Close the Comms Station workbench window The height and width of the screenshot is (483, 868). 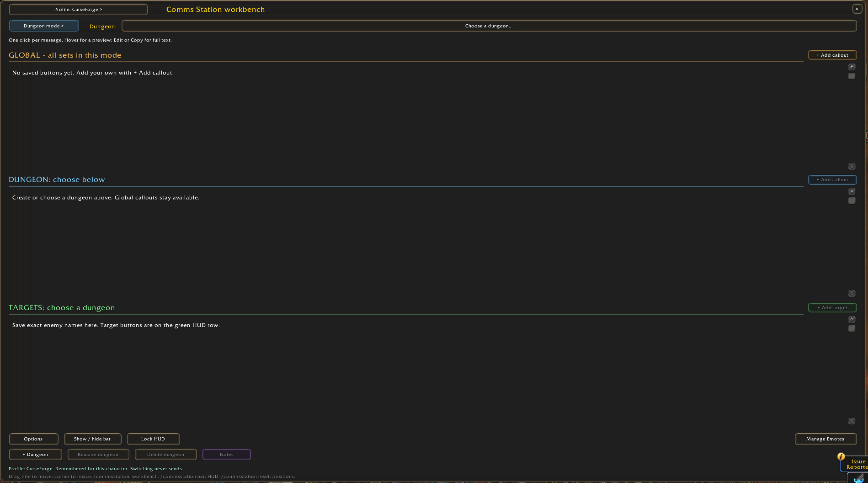pyautogui.click(x=857, y=9)
